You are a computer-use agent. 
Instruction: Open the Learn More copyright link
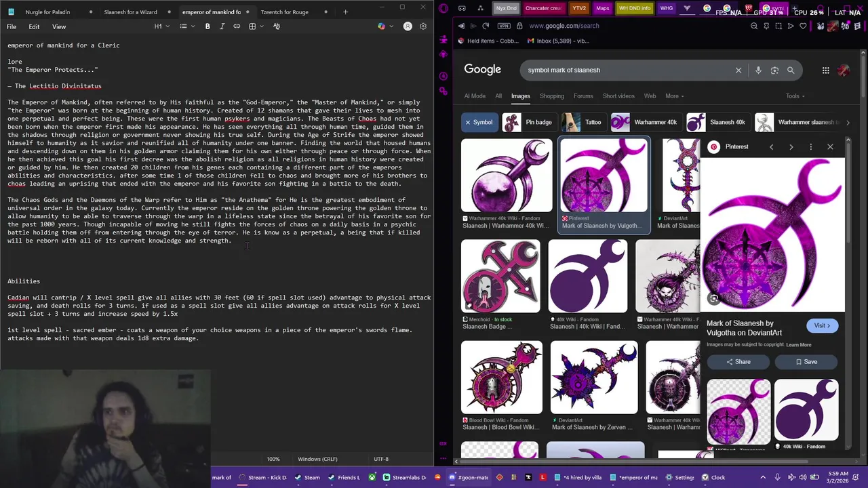tap(799, 345)
